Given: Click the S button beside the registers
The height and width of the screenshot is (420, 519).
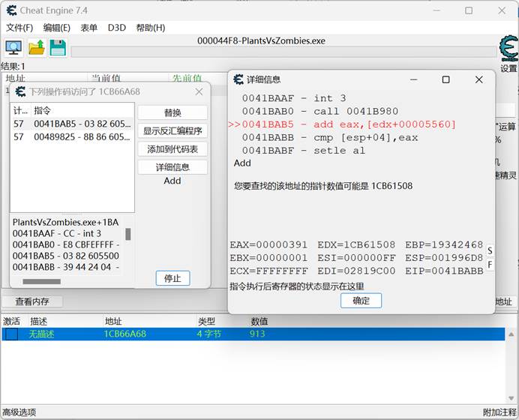Looking at the screenshot, I should point(490,250).
